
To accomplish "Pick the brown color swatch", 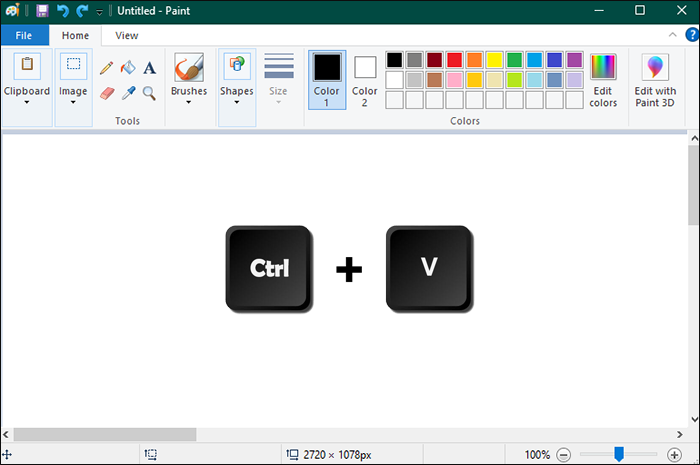I will [x=434, y=80].
